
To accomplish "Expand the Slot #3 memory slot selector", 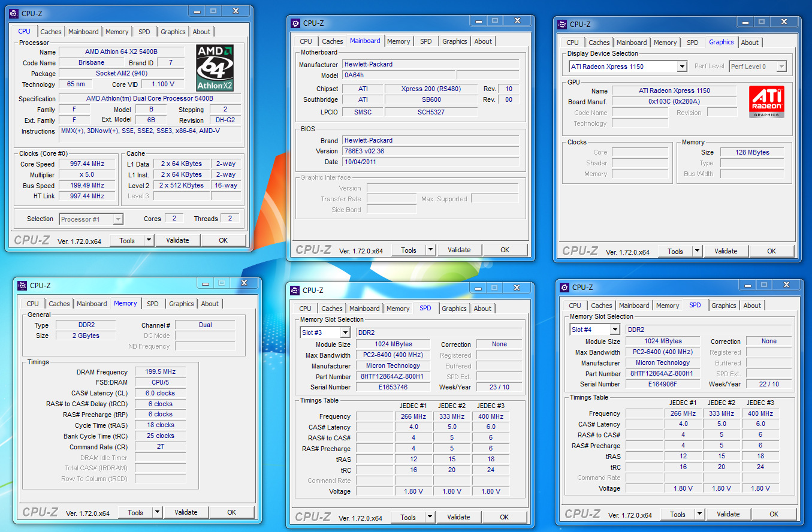I will tap(345, 332).
